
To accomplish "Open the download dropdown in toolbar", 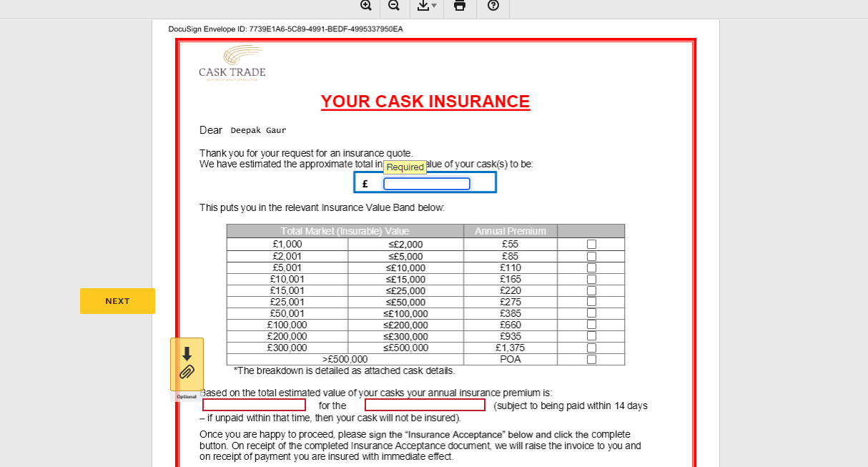I will tap(427, 6).
